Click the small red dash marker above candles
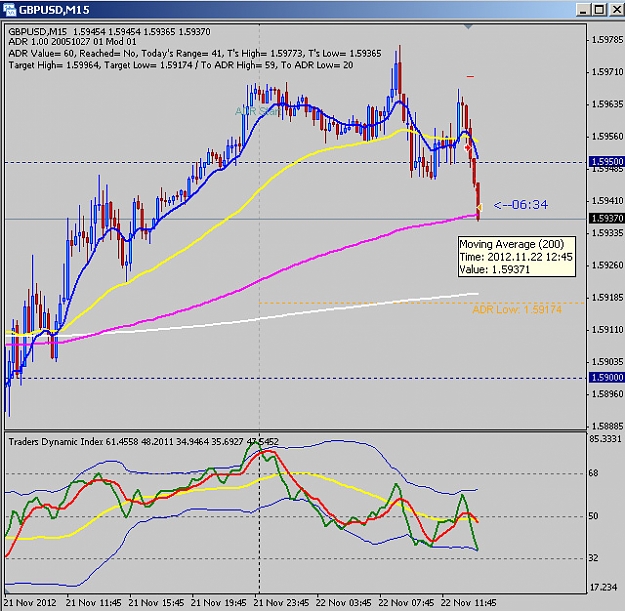 [471, 76]
